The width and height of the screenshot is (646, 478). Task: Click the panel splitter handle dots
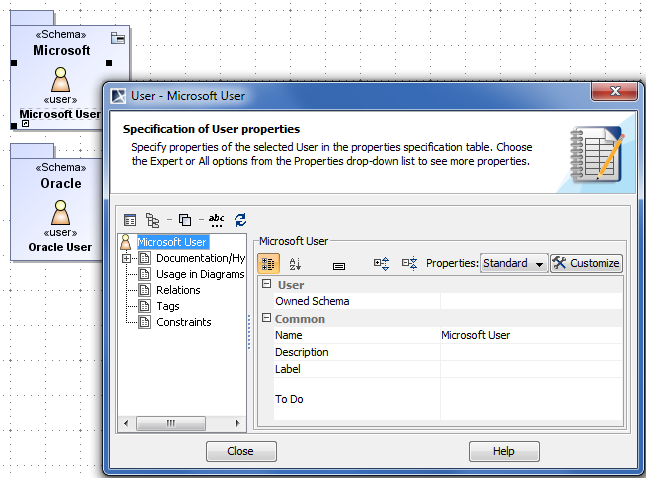[x=249, y=332]
